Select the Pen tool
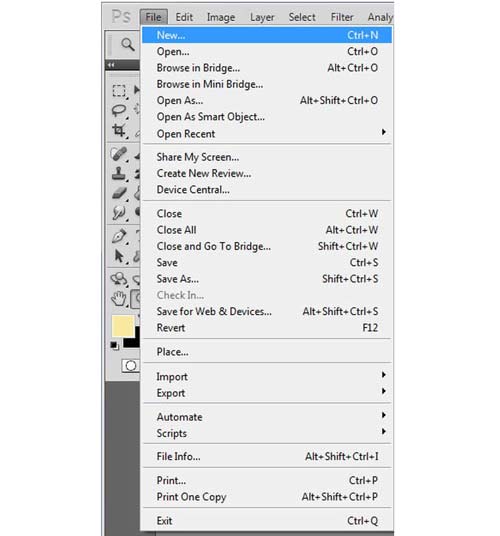This screenshot has height=536, width=500. point(119,236)
